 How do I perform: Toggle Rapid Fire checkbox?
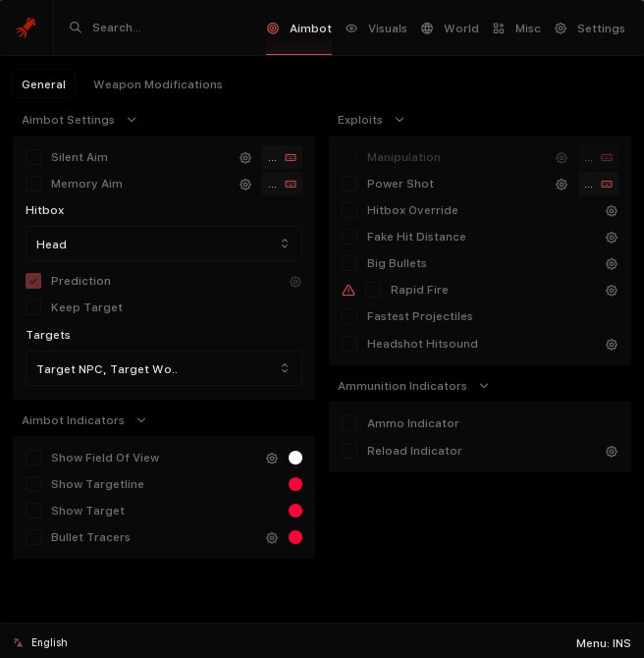(x=373, y=290)
